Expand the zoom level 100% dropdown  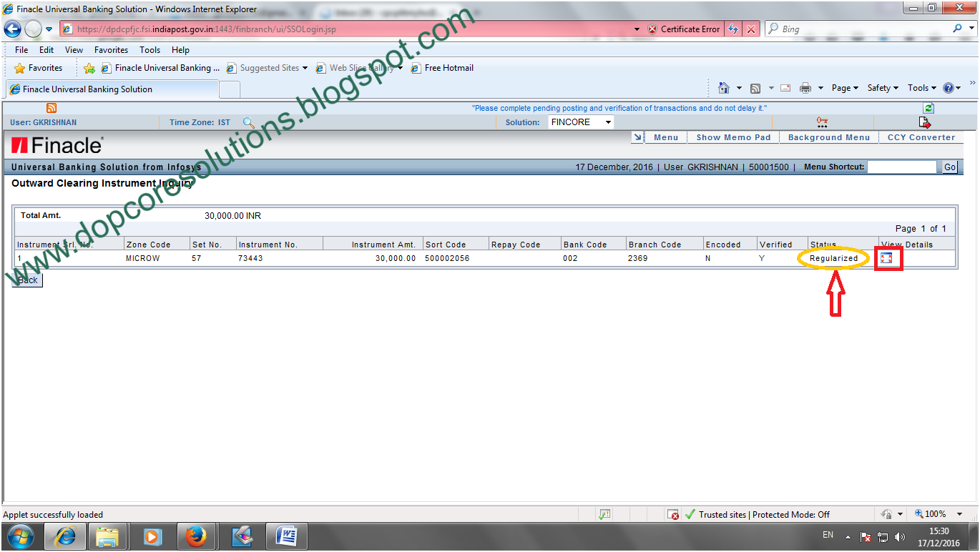point(959,514)
